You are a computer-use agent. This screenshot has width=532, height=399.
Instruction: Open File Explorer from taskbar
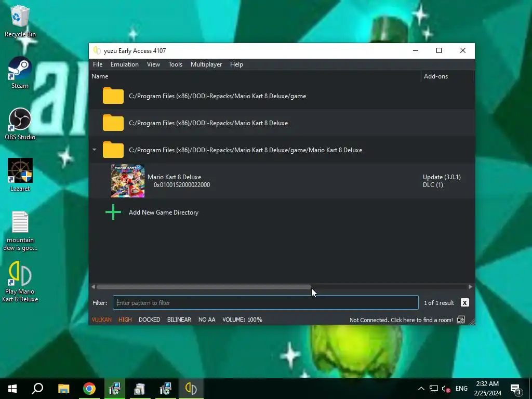point(63,389)
